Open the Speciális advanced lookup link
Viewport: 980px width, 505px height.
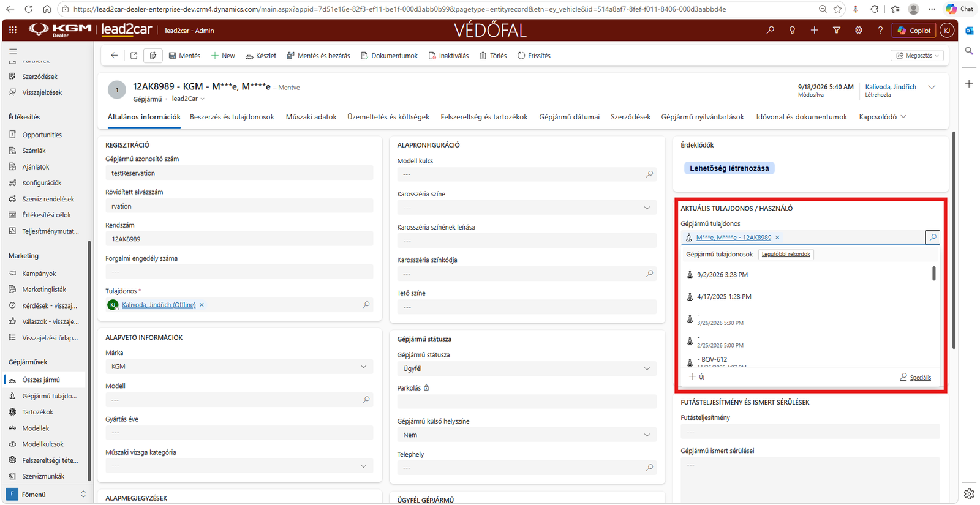pos(915,378)
